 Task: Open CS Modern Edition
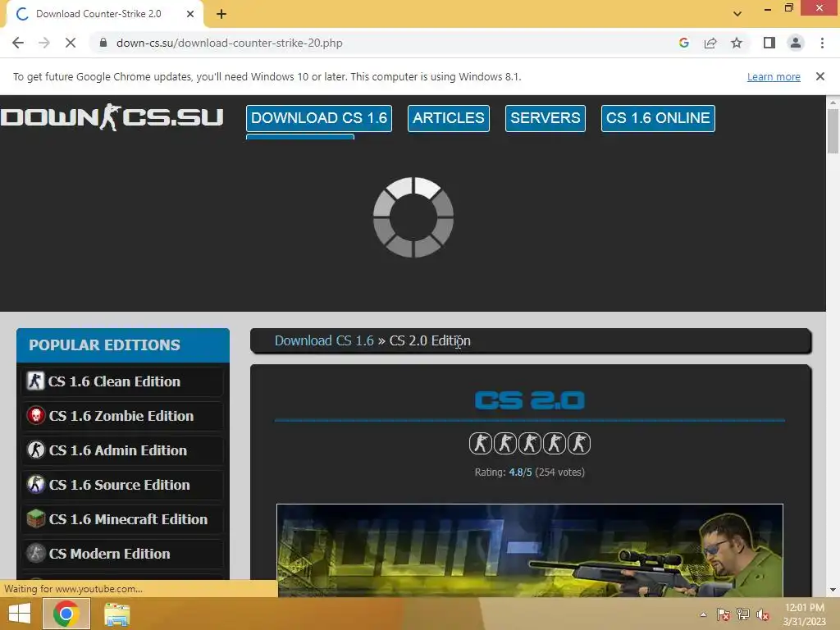[x=123, y=554]
